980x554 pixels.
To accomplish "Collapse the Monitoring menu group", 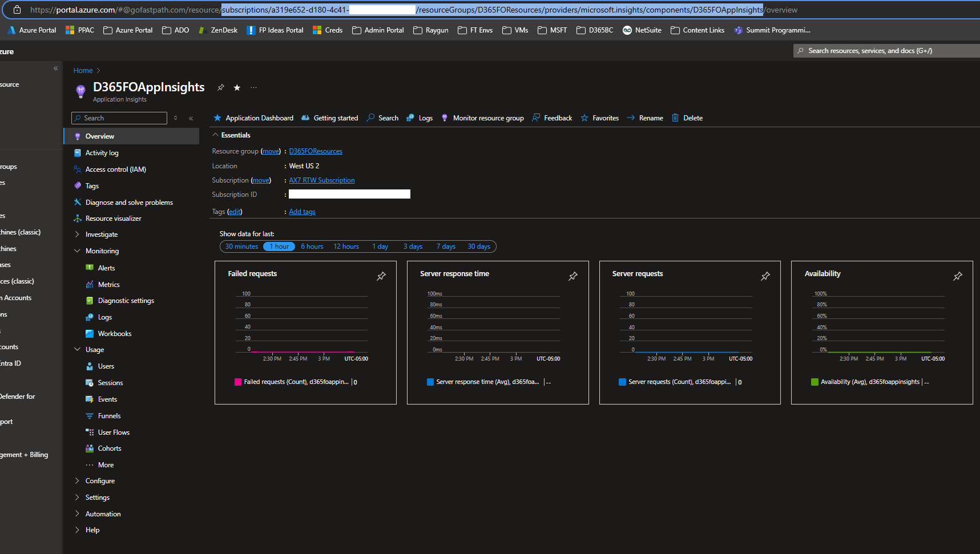I will (77, 251).
